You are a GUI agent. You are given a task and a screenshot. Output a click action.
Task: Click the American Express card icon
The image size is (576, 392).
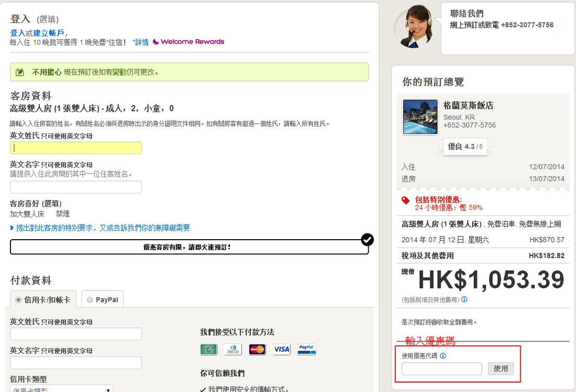(x=209, y=350)
